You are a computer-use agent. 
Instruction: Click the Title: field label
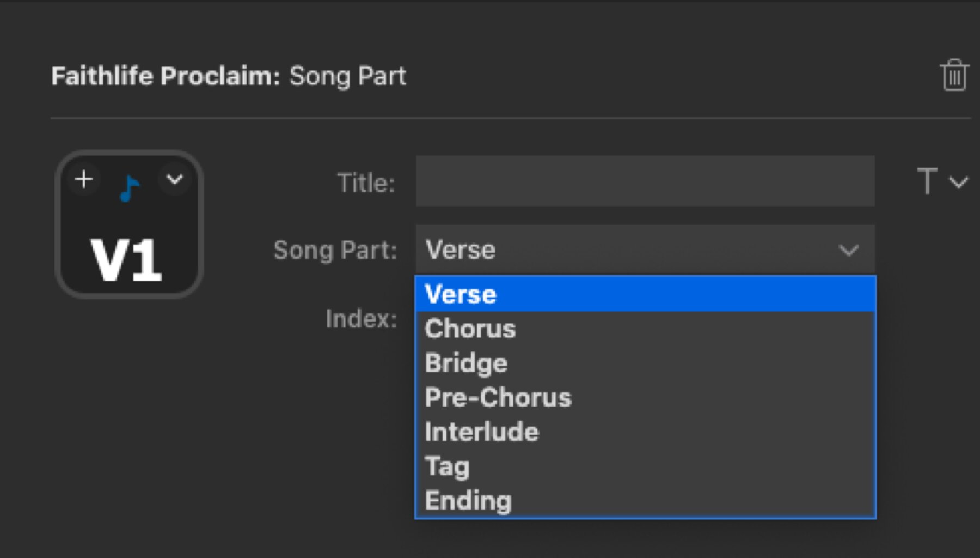[366, 183]
